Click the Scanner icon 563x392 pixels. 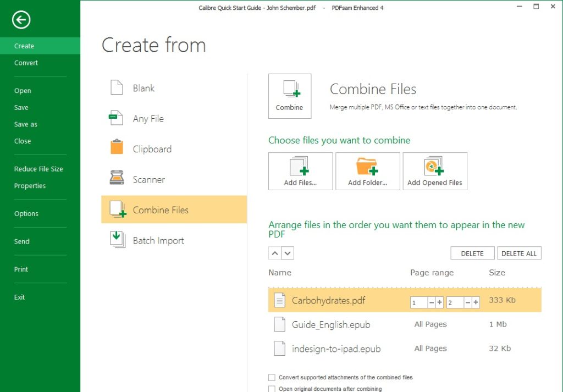[x=117, y=178]
